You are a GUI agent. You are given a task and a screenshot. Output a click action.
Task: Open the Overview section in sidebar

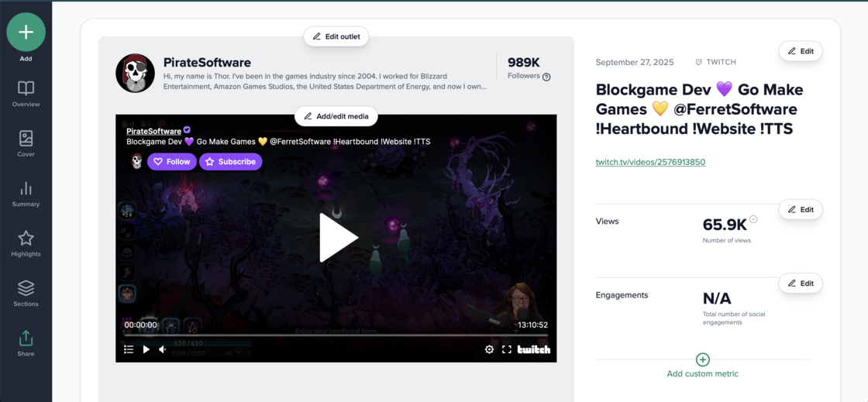pos(26,94)
